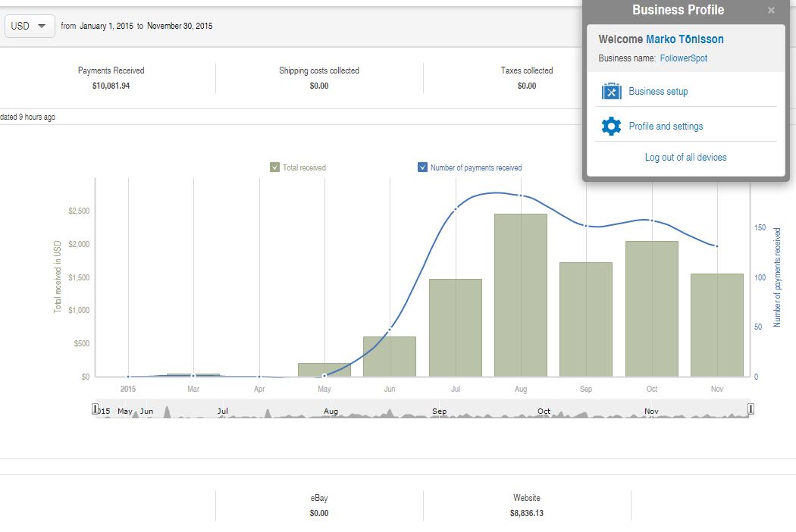Select the July data point on line
796x532 pixels.
456,209
